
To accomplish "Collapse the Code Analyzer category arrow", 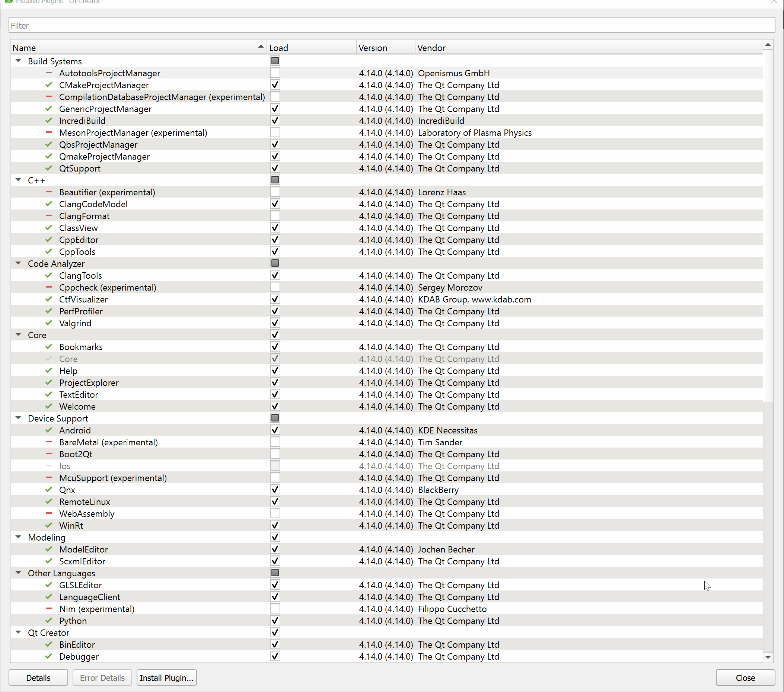I will click(x=18, y=263).
